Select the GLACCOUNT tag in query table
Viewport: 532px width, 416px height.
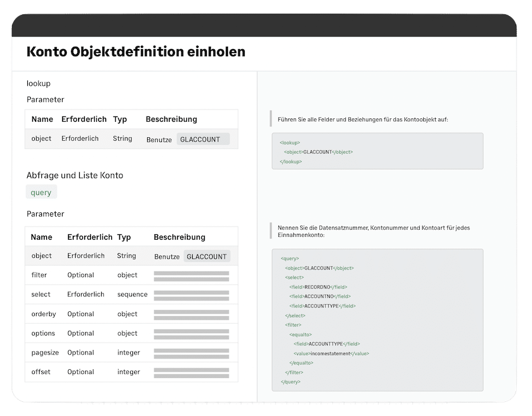pyautogui.click(x=207, y=256)
